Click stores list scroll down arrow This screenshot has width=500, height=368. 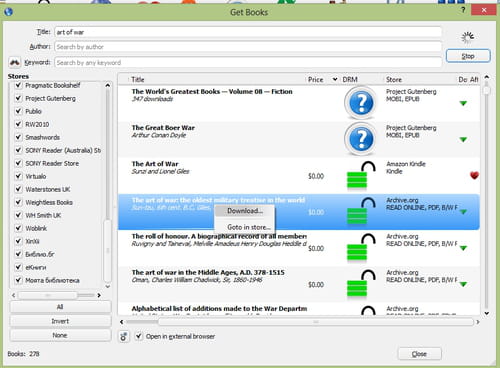pos(107,286)
